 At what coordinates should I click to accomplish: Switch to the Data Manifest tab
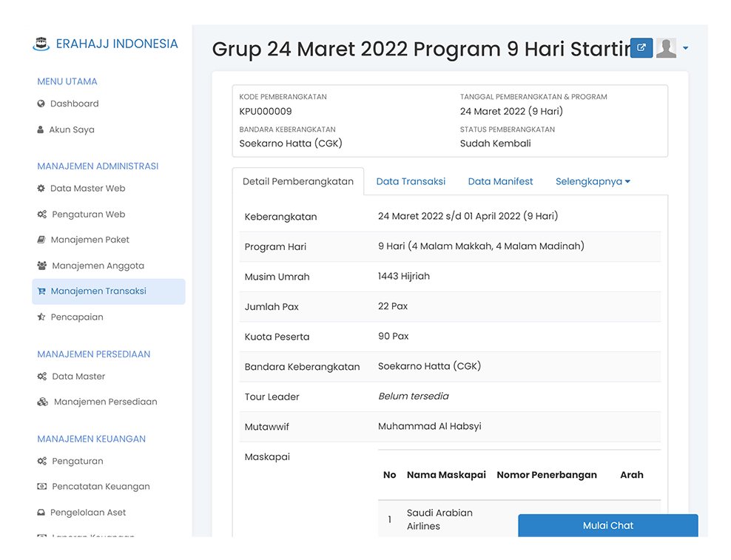coord(500,181)
